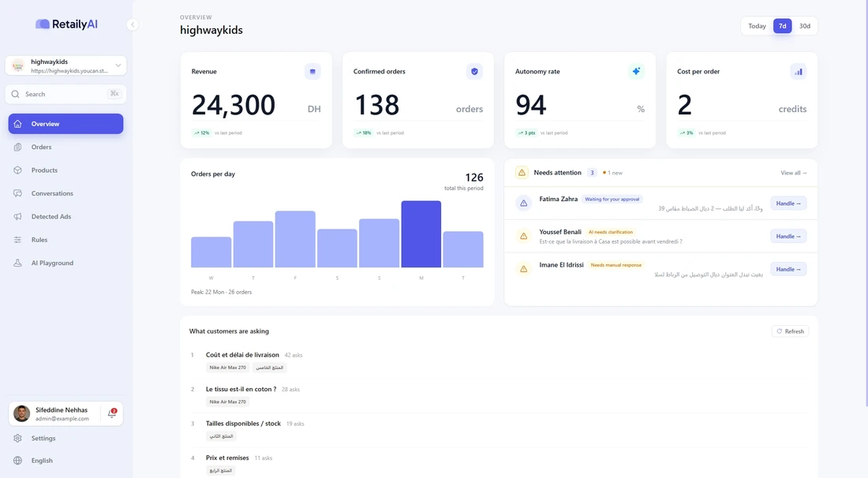
Task: Click the Needs attention warning icon
Action: (x=522, y=173)
